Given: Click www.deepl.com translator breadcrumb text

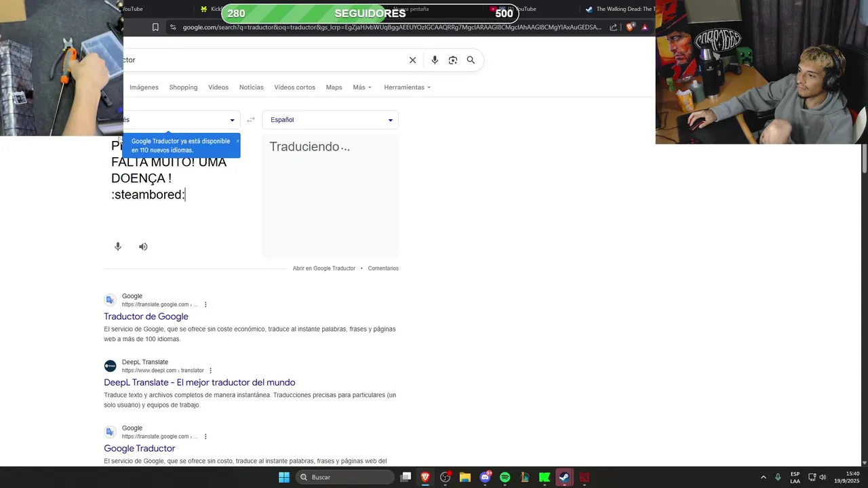Looking at the screenshot, I should pyautogui.click(x=163, y=371).
